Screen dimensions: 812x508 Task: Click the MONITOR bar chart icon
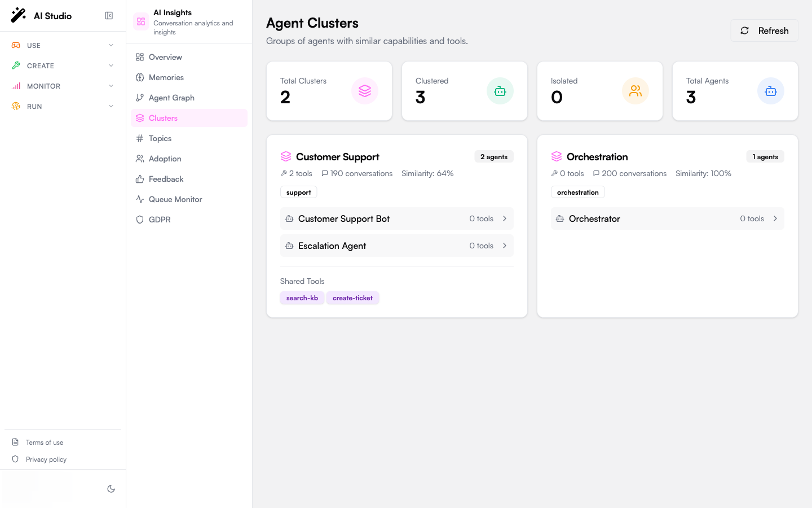coord(16,86)
